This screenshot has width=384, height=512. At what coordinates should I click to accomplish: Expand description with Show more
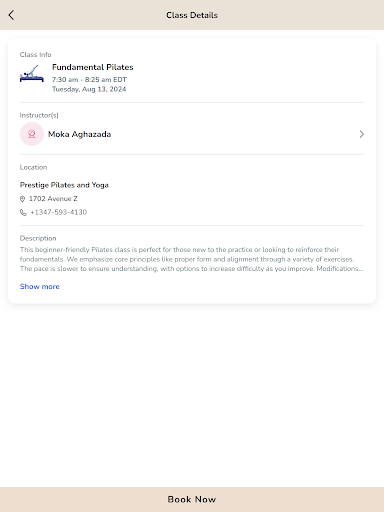point(40,287)
